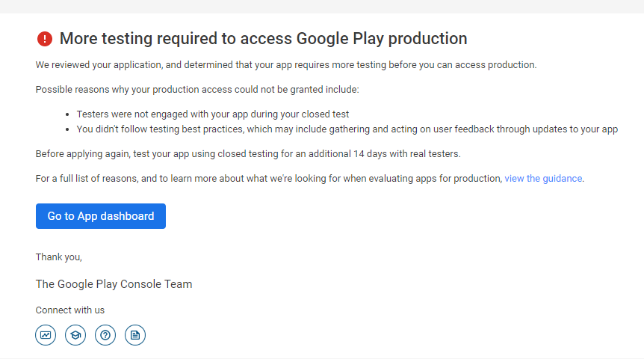Click the "We reviewed your application" paragraph
The height and width of the screenshot is (359, 644).
(x=286, y=65)
